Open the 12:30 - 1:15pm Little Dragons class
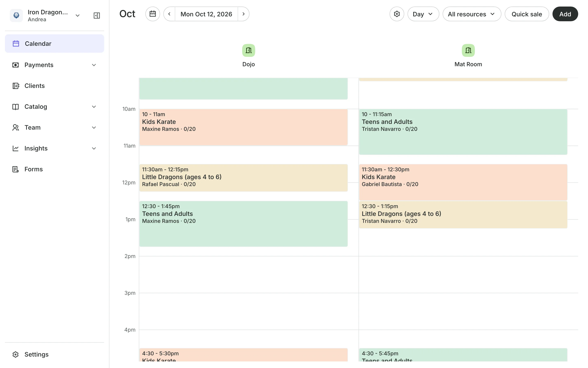 [463, 215]
